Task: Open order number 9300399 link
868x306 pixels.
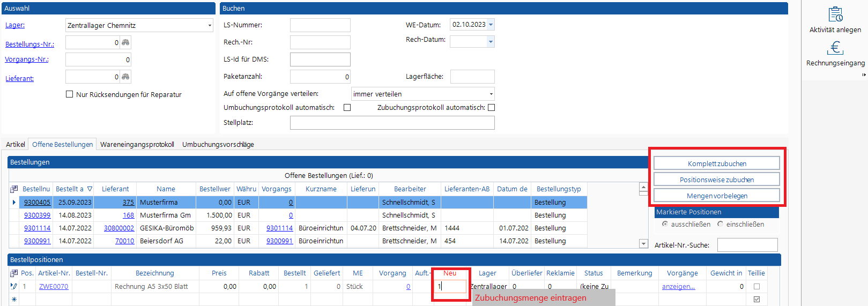Action: (37, 215)
